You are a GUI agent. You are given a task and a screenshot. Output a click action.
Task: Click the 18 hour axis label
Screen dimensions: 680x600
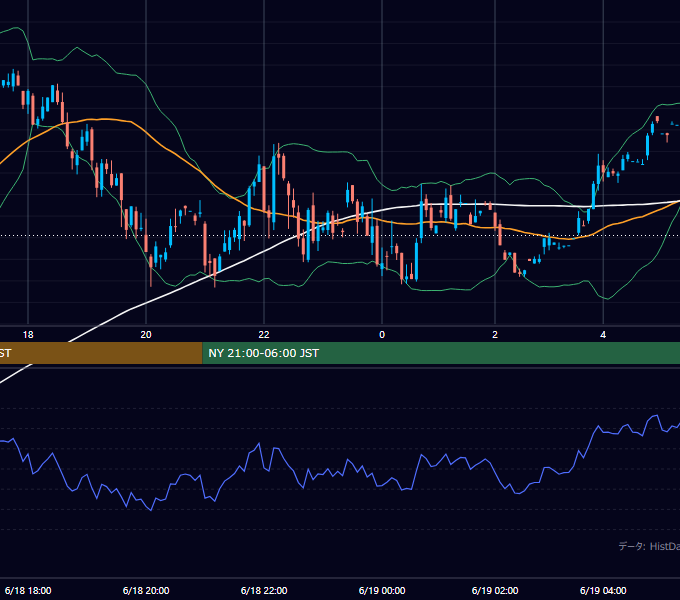(x=28, y=335)
